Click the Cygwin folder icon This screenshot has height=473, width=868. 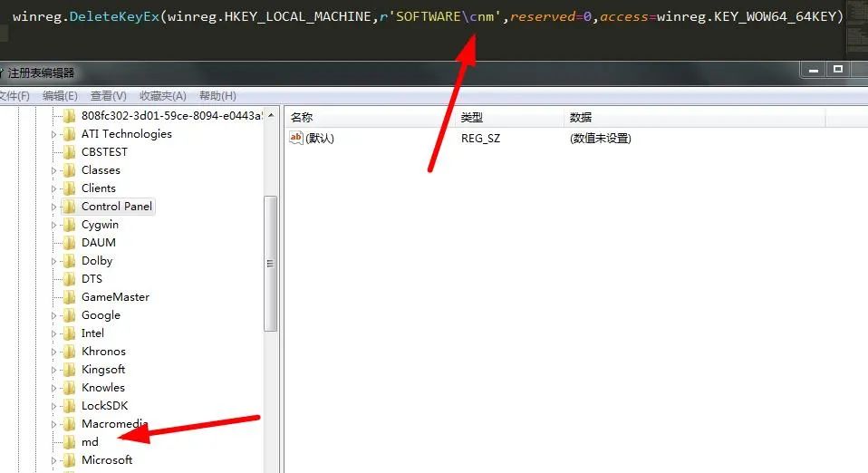click(x=69, y=225)
